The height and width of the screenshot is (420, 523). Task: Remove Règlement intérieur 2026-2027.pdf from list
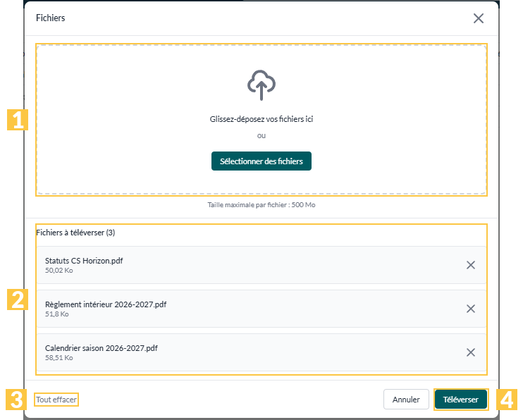point(471,309)
